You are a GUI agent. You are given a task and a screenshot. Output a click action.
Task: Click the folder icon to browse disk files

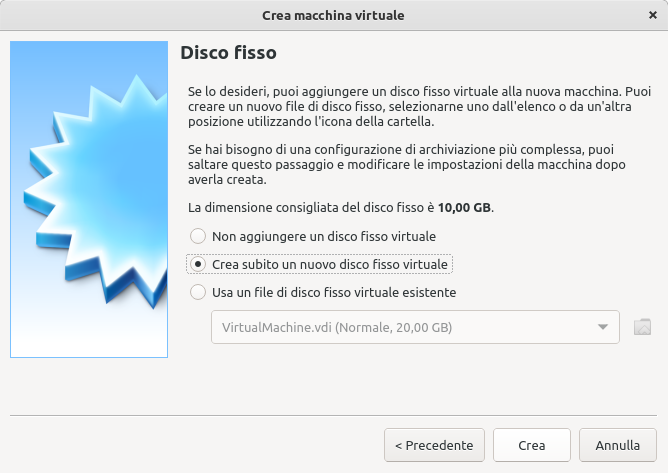tap(643, 327)
